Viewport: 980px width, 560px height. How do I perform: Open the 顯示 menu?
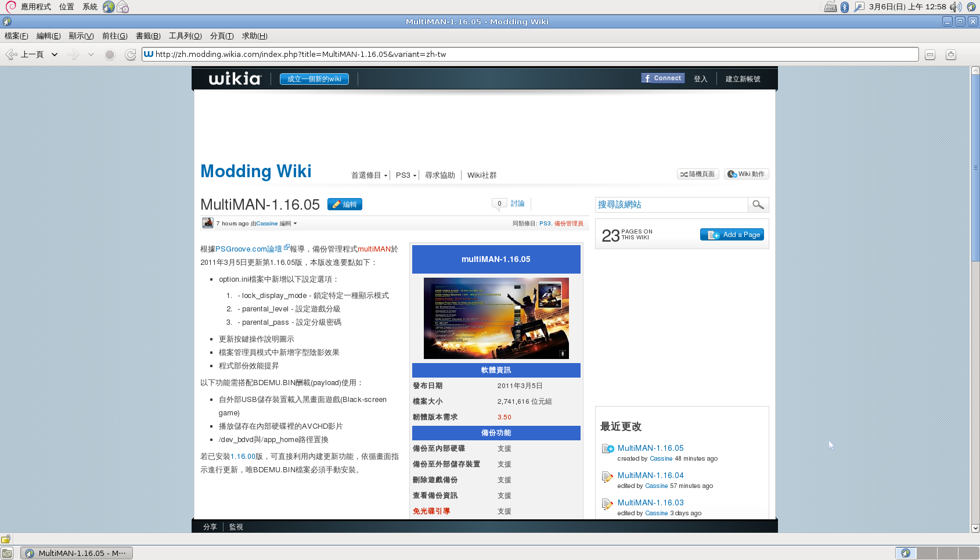[x=81, y=36]
